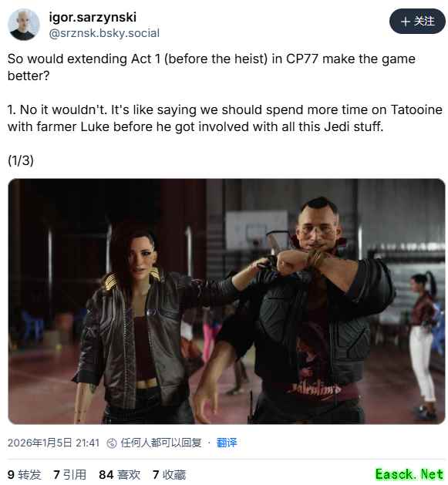Click the paragraph mentioning Tatooine and Luke

tap(225, 118)
